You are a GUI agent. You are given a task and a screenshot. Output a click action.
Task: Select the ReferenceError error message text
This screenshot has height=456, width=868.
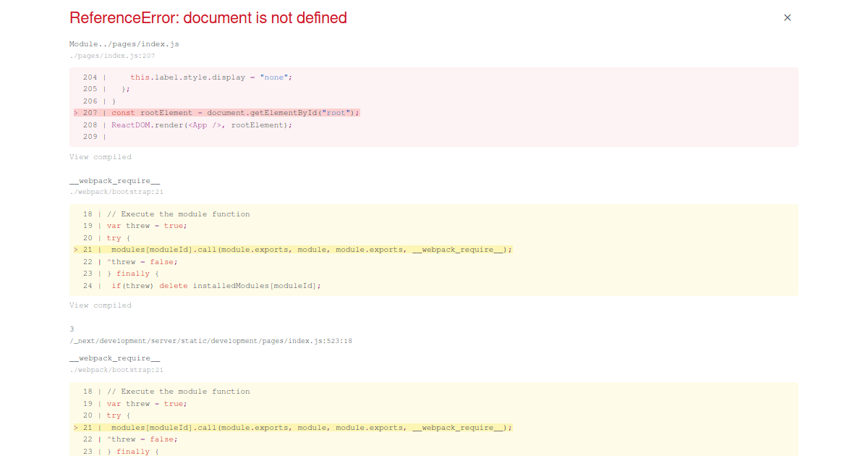click(208, 17)
